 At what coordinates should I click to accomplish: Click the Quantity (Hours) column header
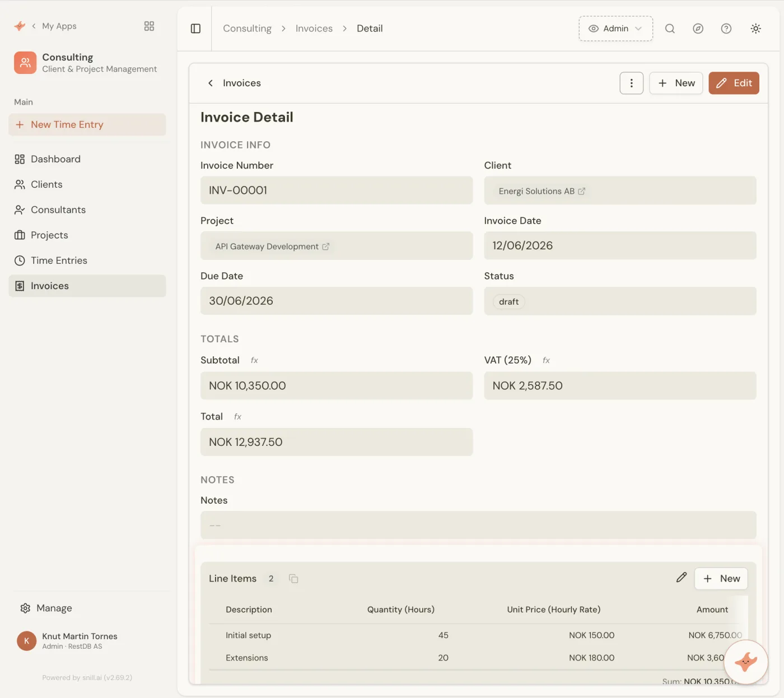point(401,609)
